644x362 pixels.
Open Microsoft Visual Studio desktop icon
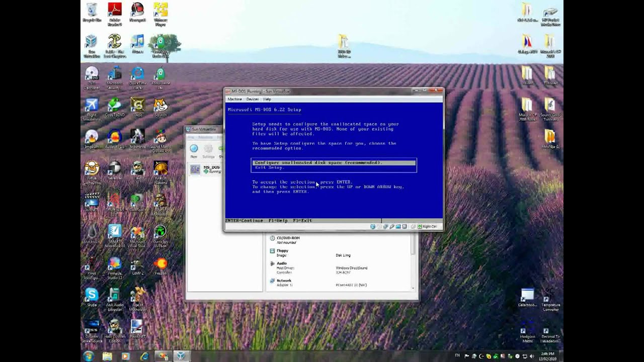point(137,236)
